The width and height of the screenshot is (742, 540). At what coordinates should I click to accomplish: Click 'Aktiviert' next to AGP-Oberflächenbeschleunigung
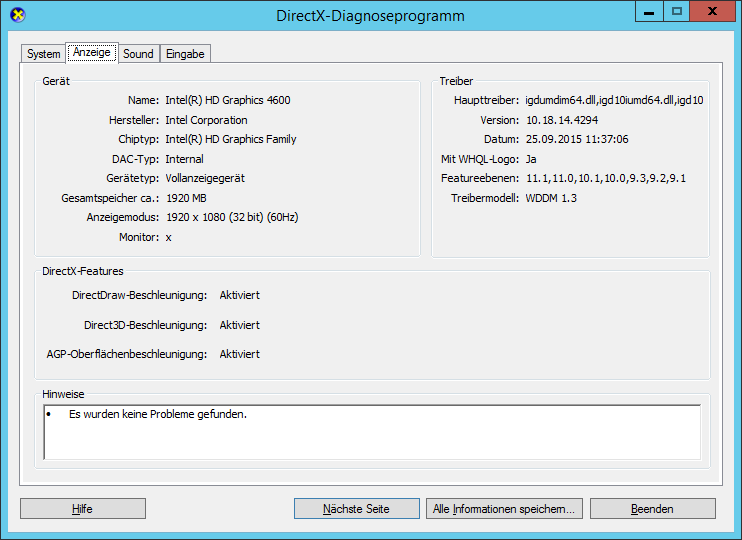click(240, 354)
